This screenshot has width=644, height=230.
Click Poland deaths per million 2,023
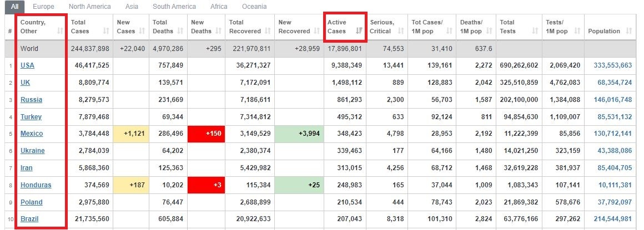pyautogui.click(x=484, y=202)
